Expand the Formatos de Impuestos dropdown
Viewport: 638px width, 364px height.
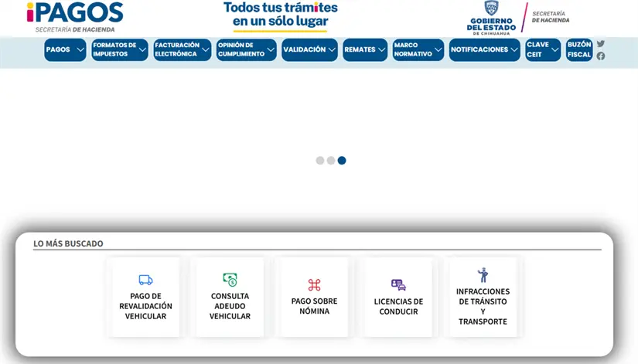tap(119, 49)
